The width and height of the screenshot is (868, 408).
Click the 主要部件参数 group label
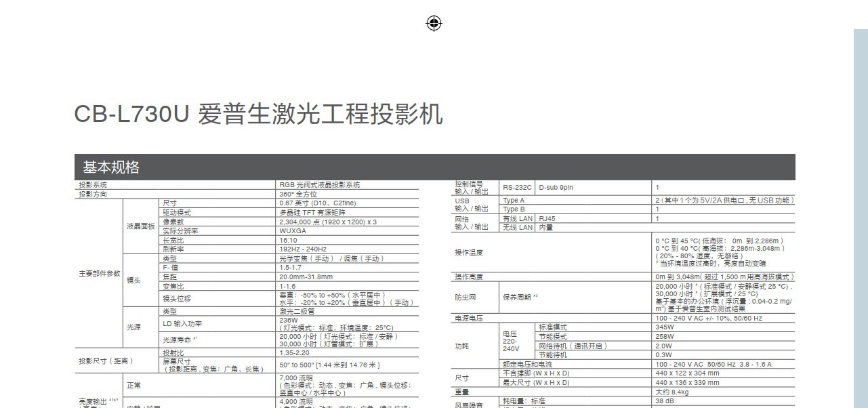pyautogui.click(x=99, y=274)
